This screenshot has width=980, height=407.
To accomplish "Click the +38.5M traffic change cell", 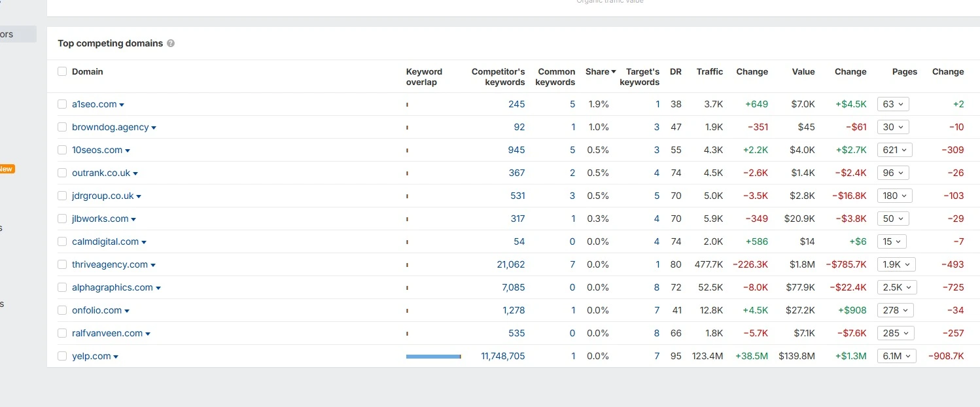I will 752,356.
